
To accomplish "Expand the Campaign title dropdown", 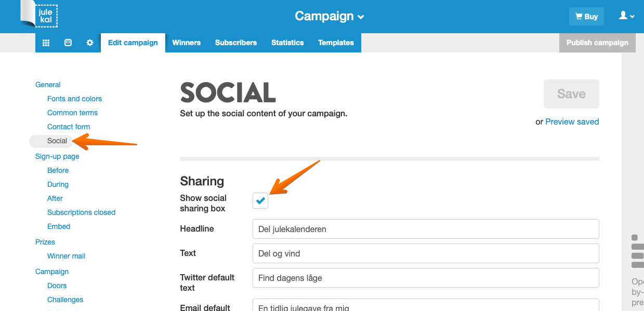I will 330,16.
